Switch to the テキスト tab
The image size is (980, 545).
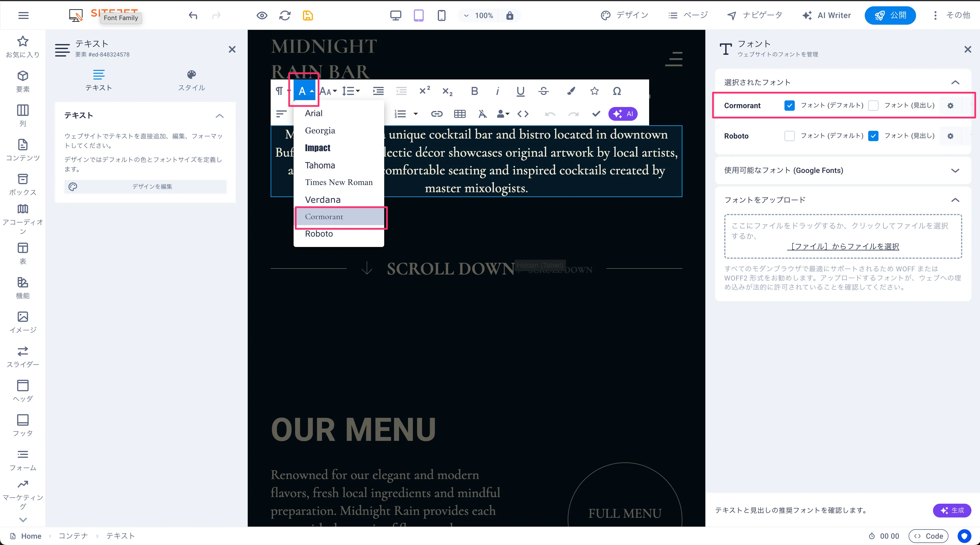[x=99, y=80]
